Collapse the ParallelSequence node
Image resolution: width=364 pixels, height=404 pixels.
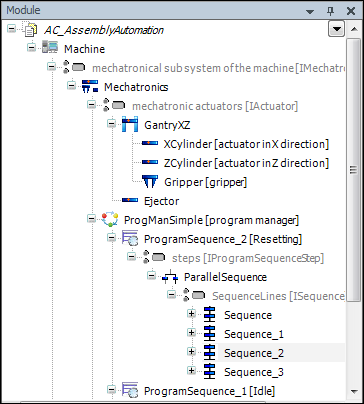[151, 276]
